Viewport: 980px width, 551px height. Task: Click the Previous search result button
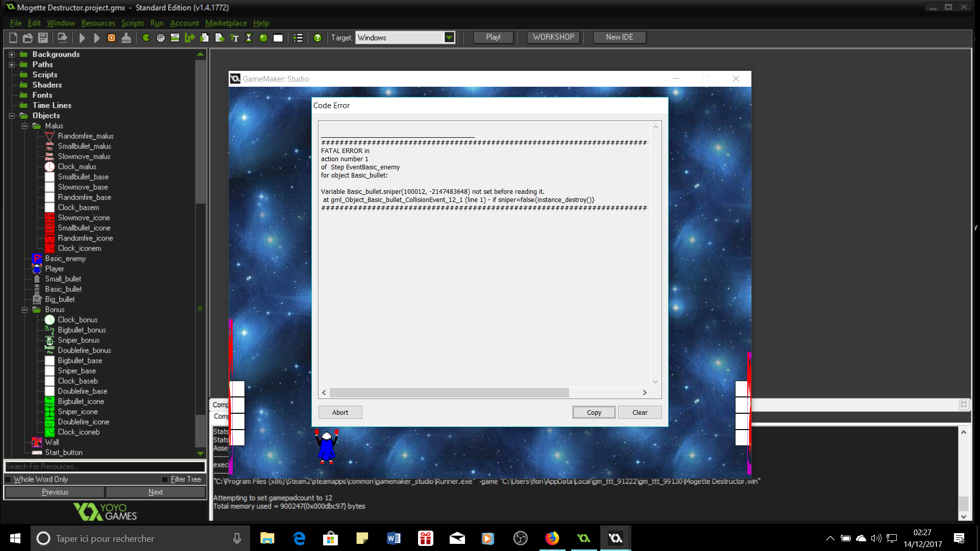(x=55, y=492)
